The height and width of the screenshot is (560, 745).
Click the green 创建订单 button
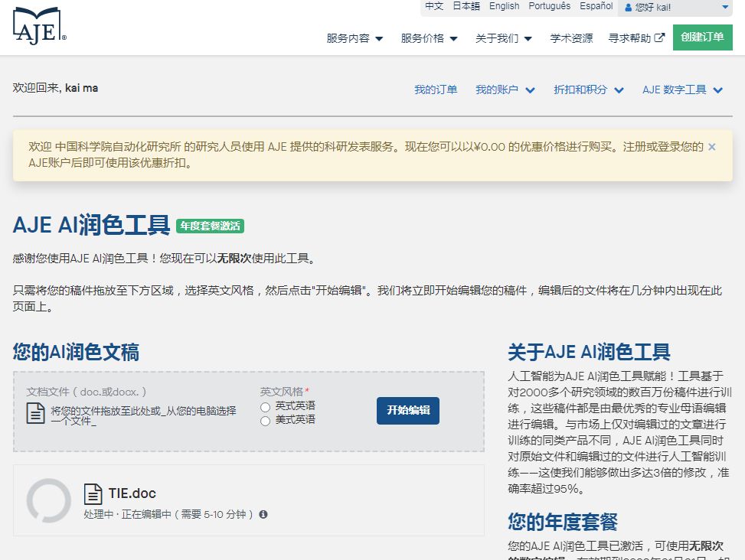702,36
